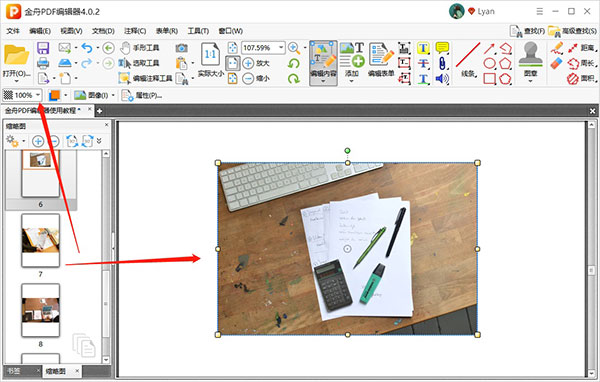Activate the 手形工具 hand tool
The height and width of the screenshot is (382, 600).
[x=140, y=48]
